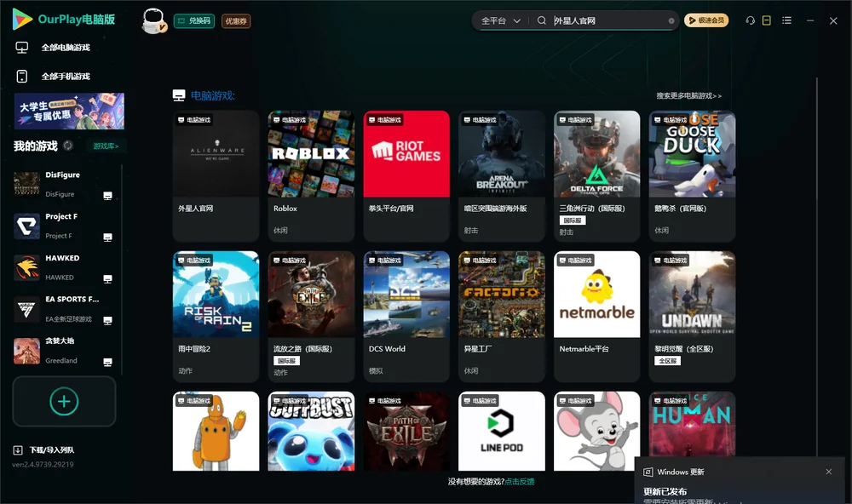Open DisFigure game icon in my games
This screenshot has height=504, width=852.
coord(26,184)
